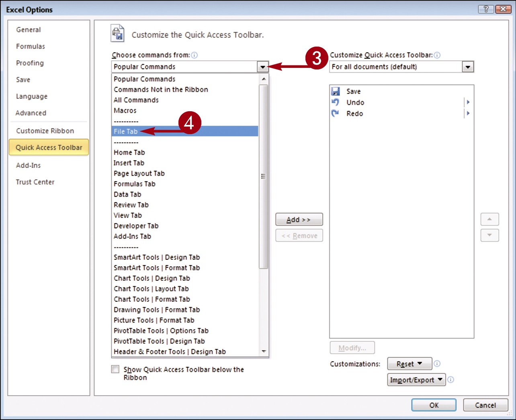
Task: Choose PivotTable Tools Design Tab
Action: point(185,341)
